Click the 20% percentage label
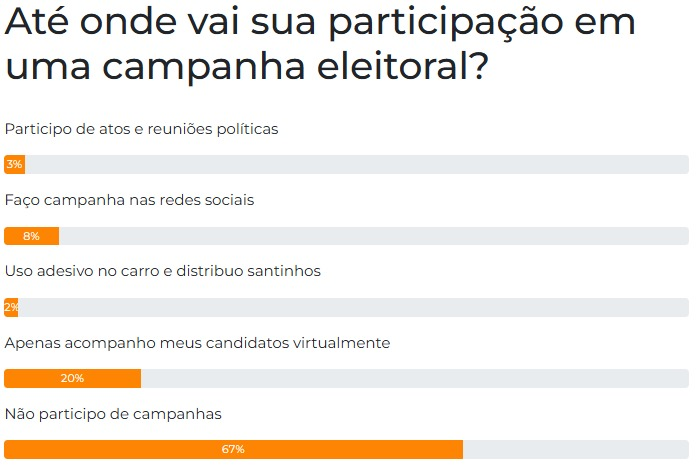The image size is (699, 470). (72, 378)
